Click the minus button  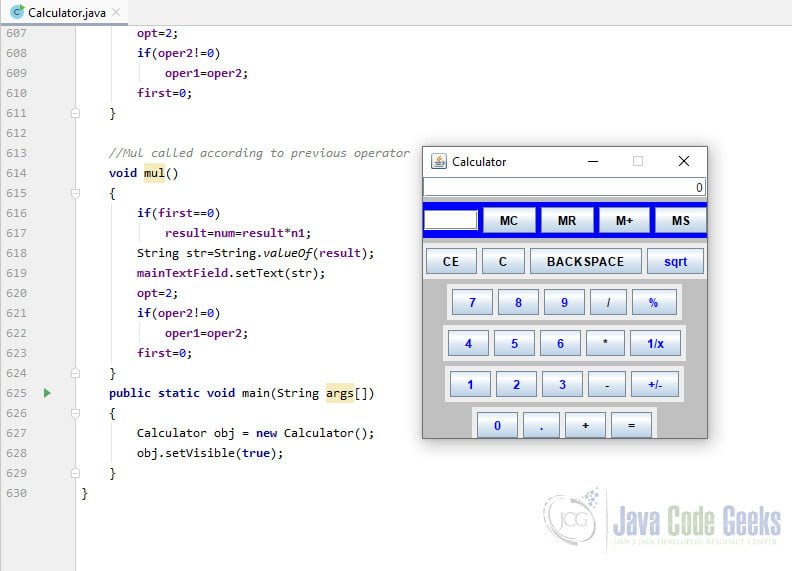pos(607,384)
